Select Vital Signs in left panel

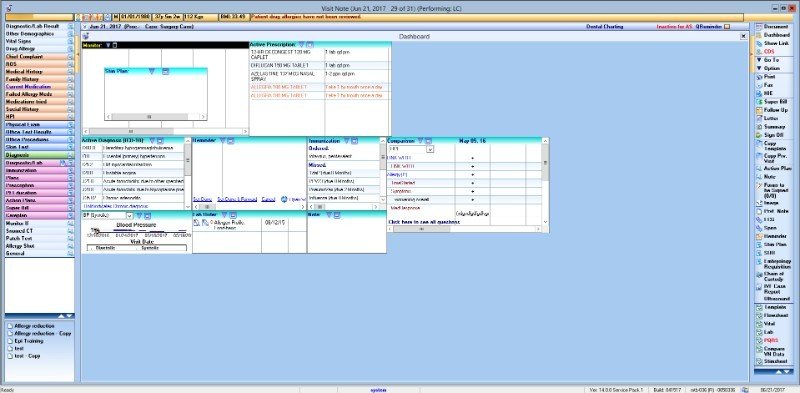[x=39, y=41]
